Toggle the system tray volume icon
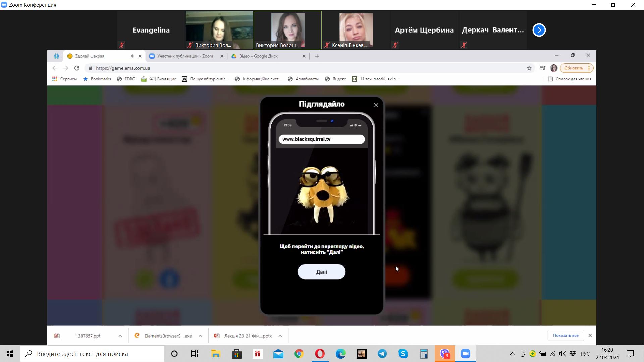This screenshot has height=362, width=644. [562, 354]
